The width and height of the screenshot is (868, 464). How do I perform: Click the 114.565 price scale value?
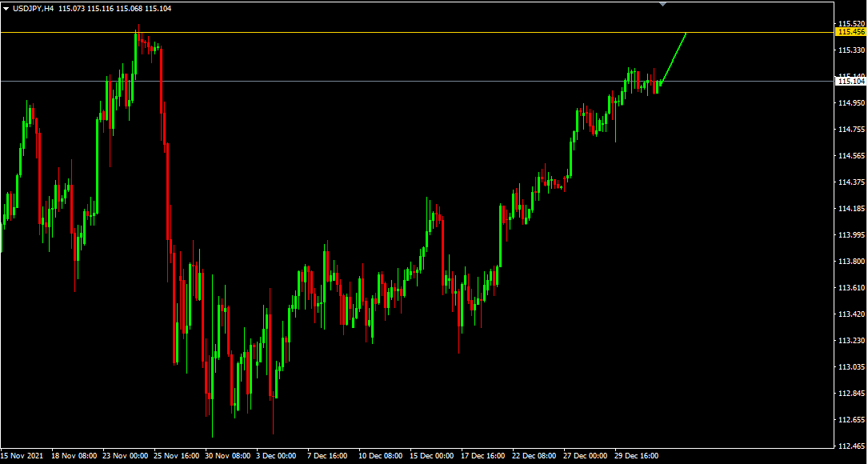[851, 156]
